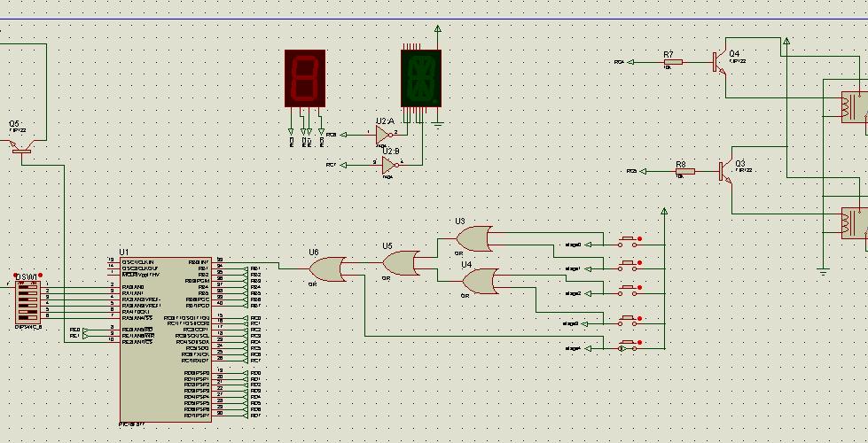
Task: Select the U6 OR gate
Action: (x=326, y=269)
